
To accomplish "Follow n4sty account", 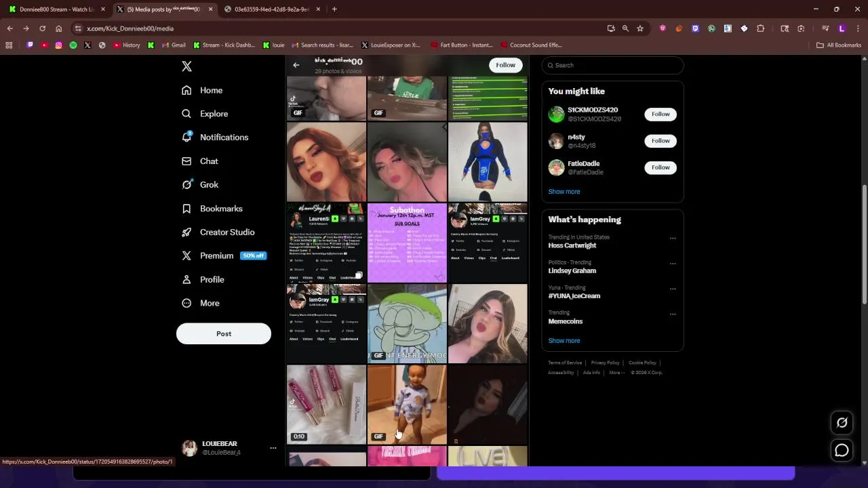I will pos(660,141).
